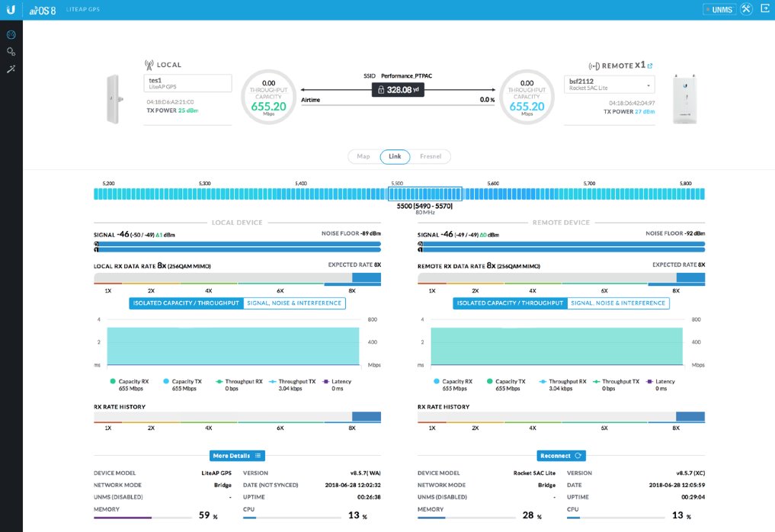Expand the bsf2112 remote device dropdown
The width and height of the screenshot is (775, 532).
click(x=610, y=83)
